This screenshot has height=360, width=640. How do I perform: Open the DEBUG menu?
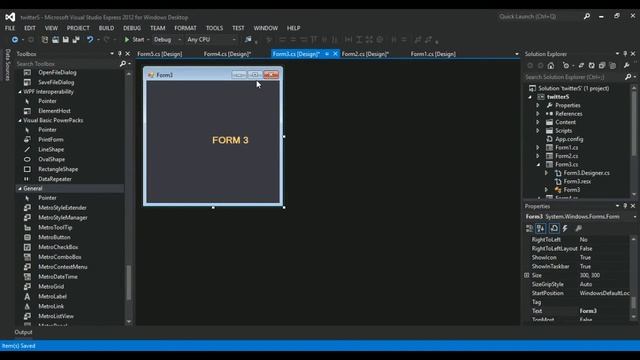point(132,28)
